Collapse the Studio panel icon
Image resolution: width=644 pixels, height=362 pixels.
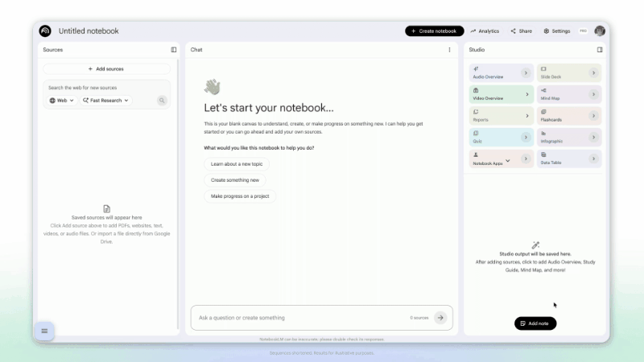(600, 50)
